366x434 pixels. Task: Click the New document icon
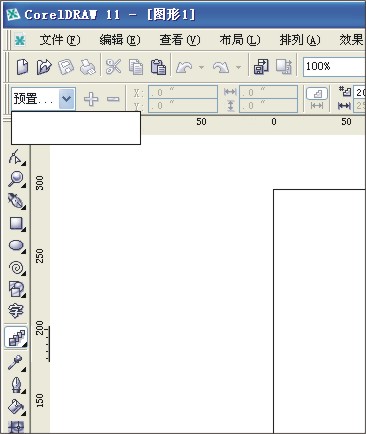(x=22, y=67)
